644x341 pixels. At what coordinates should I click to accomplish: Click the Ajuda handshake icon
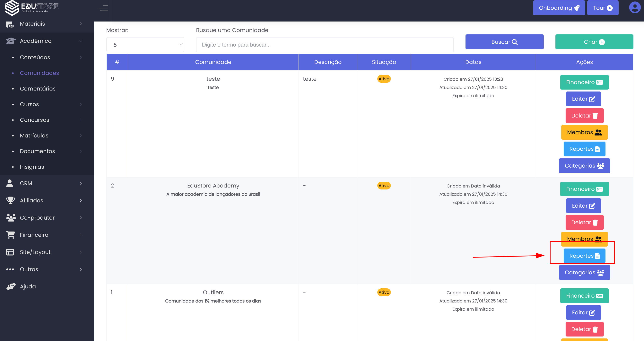click(x=11, y=286)
